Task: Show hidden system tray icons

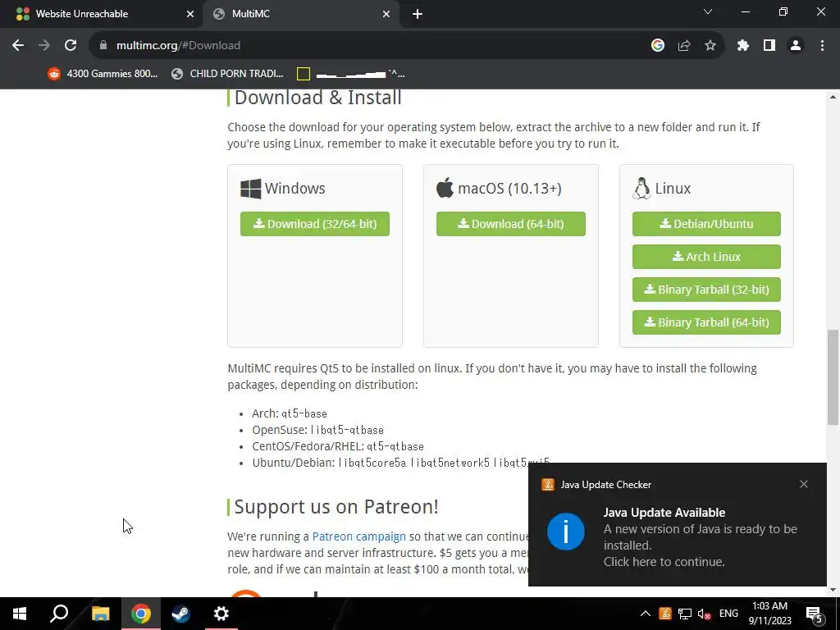Action: [645, 614]
